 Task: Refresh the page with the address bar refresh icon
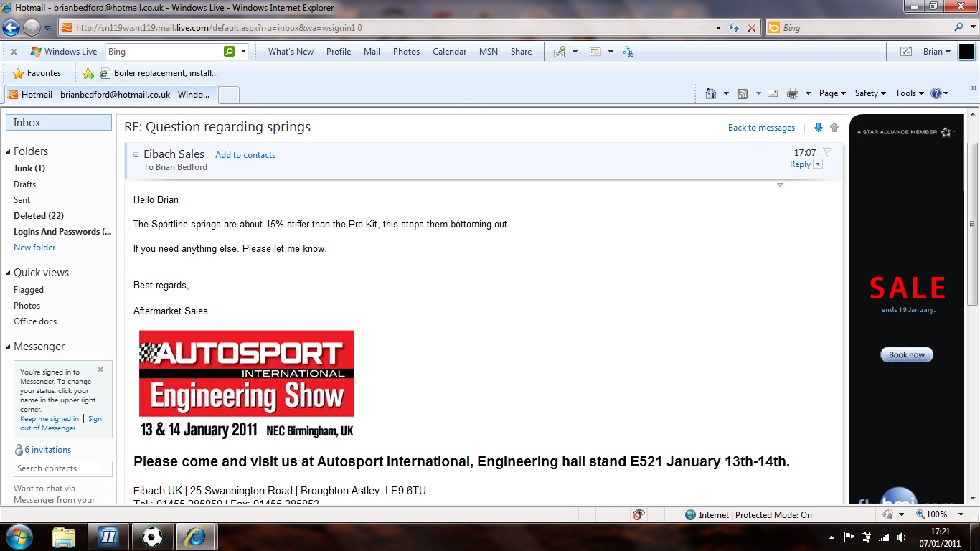pos(734,28)
